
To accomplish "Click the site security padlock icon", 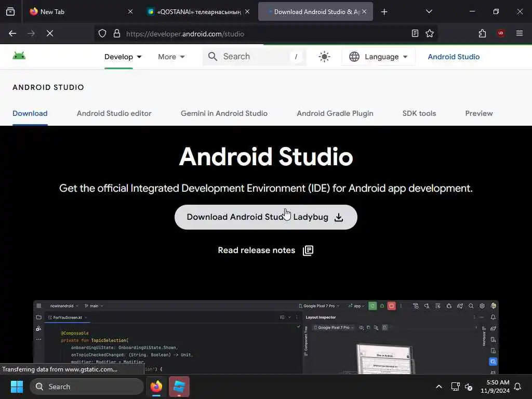I will pos(117,33).
